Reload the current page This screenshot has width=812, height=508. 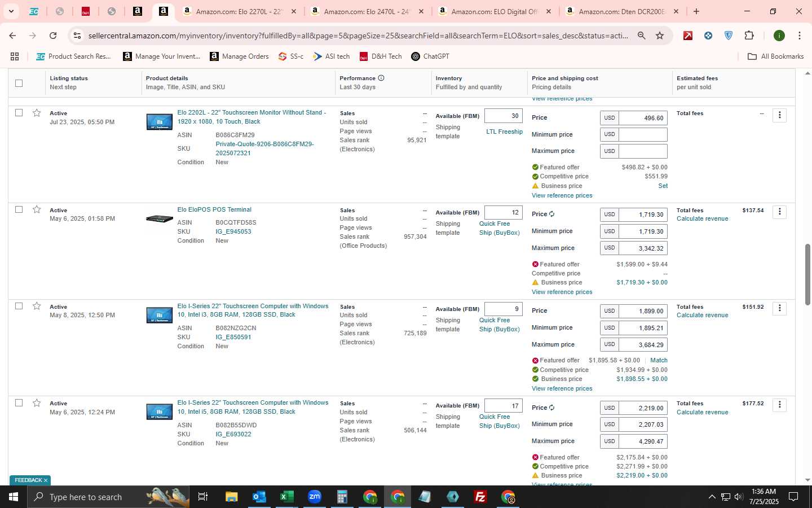[x=53, y=36]
